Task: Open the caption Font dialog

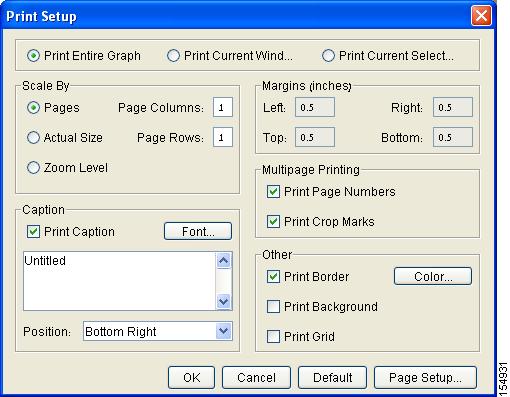Action: coord(198,231)
